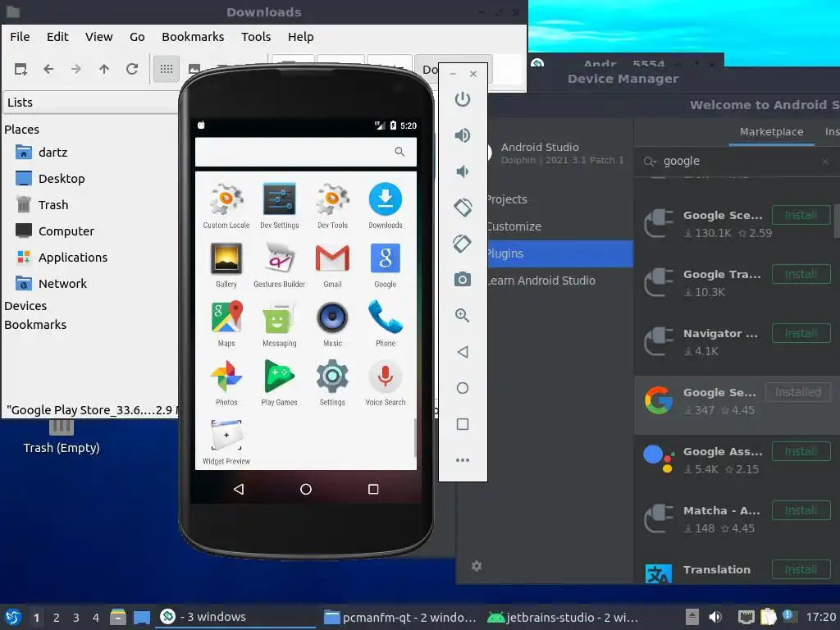Open Trash in Places sidebar

pos(42,204)
